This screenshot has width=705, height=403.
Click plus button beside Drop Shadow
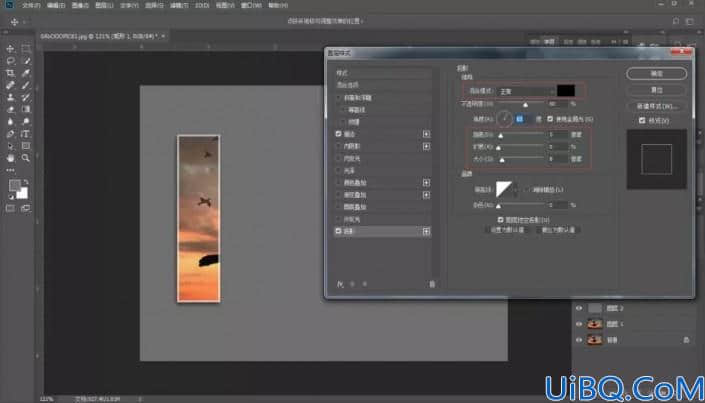coord(426,231)
